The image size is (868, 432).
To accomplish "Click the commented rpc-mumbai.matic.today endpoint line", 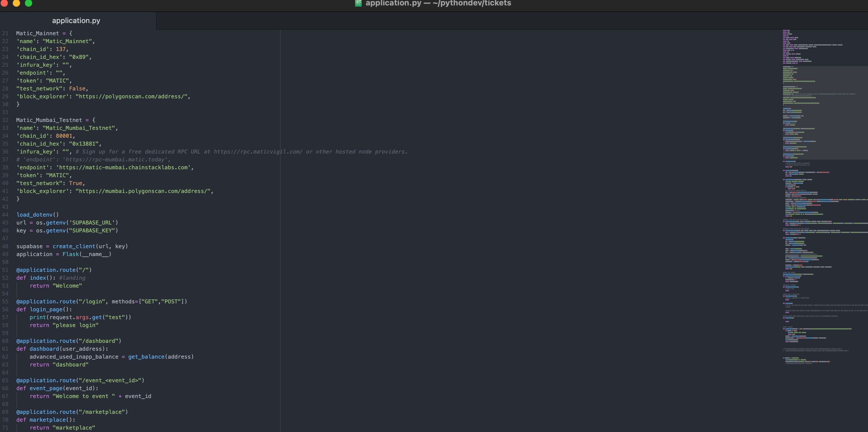I will coord(93,160).
